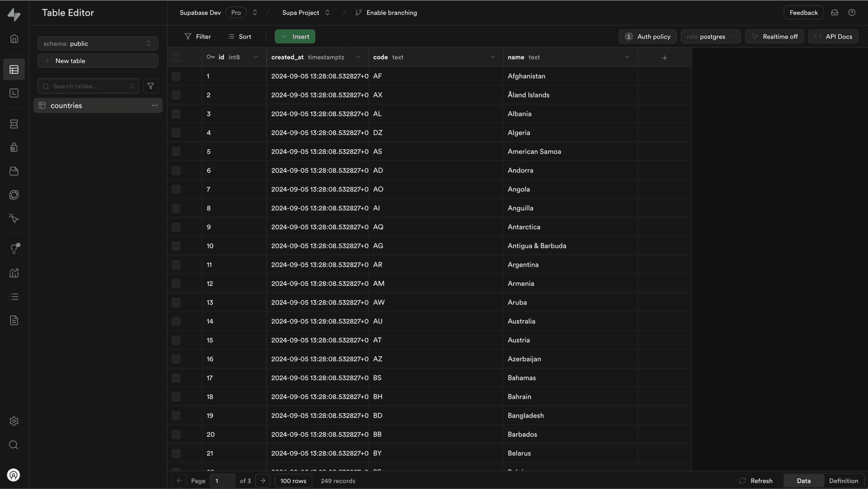Click the add column plus icon
Viewport: 868px width, 489px height.
(664, 57)
